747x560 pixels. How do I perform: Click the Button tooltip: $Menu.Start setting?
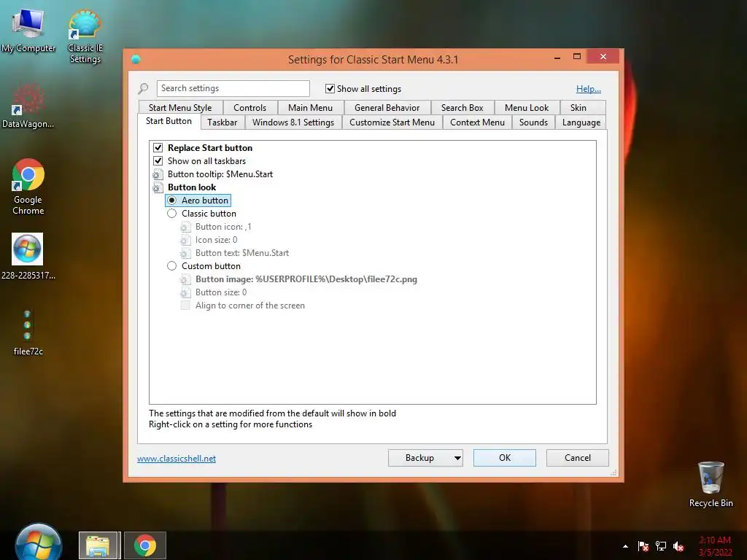[220, 174]
